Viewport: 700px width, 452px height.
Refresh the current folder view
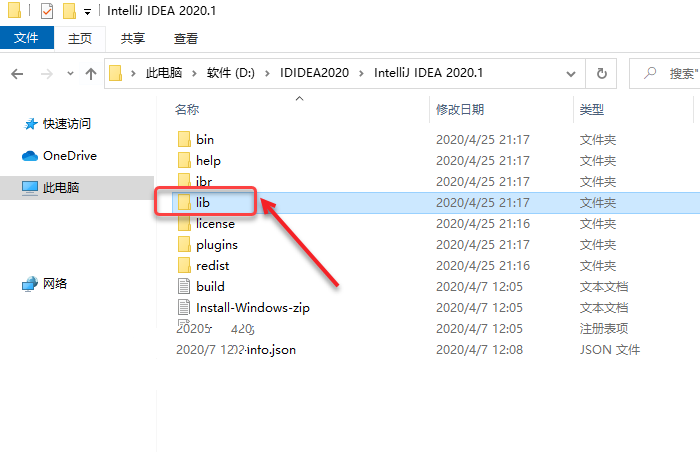point(601,73)
